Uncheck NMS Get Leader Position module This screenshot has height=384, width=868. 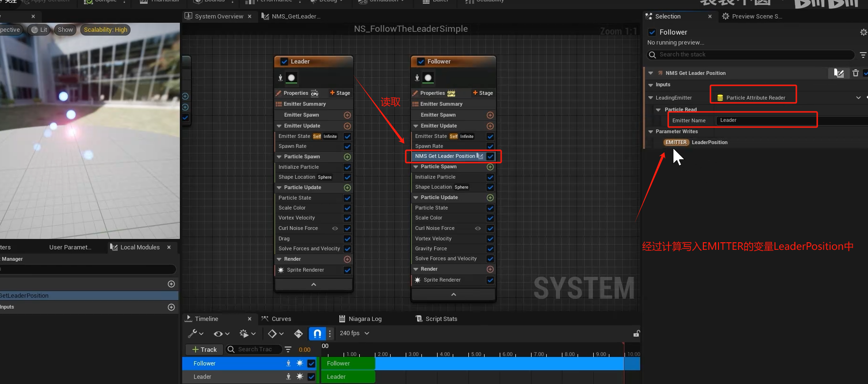(x=490, y=156)
